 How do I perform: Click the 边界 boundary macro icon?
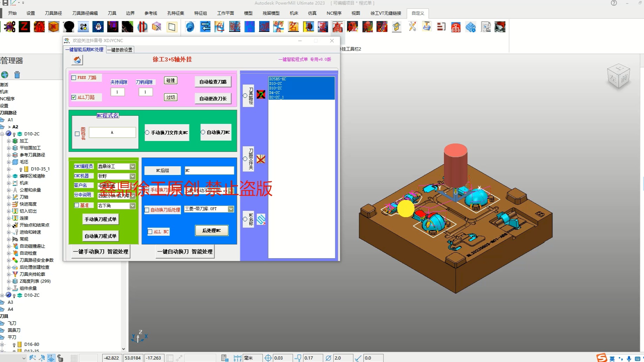pyautogui.click(x=264, y=27)
